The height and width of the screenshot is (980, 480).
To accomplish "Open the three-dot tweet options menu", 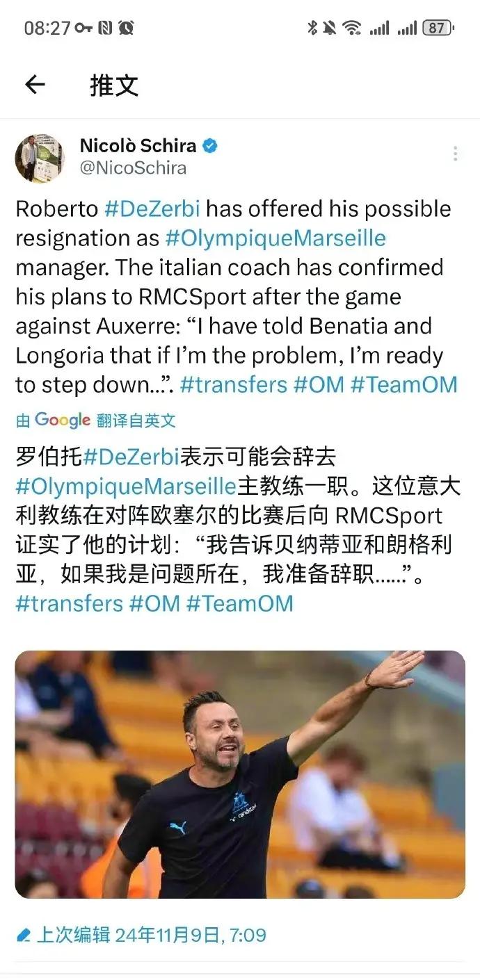I will click(x=455, y=154).
